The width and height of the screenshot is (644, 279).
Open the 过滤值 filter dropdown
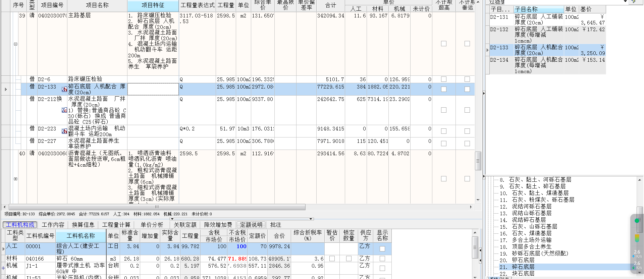(625, 2)
